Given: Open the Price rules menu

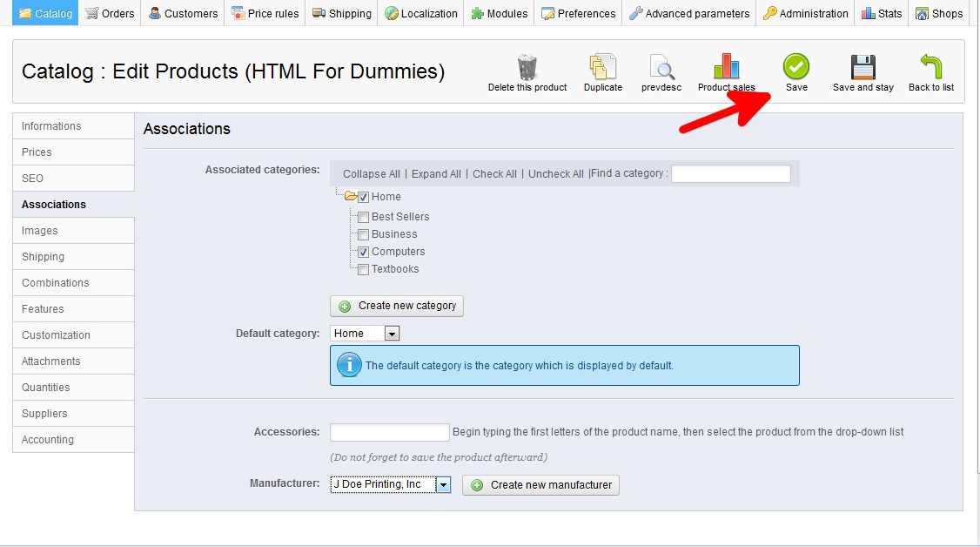Looking at the screenshot, I should 265,13.
